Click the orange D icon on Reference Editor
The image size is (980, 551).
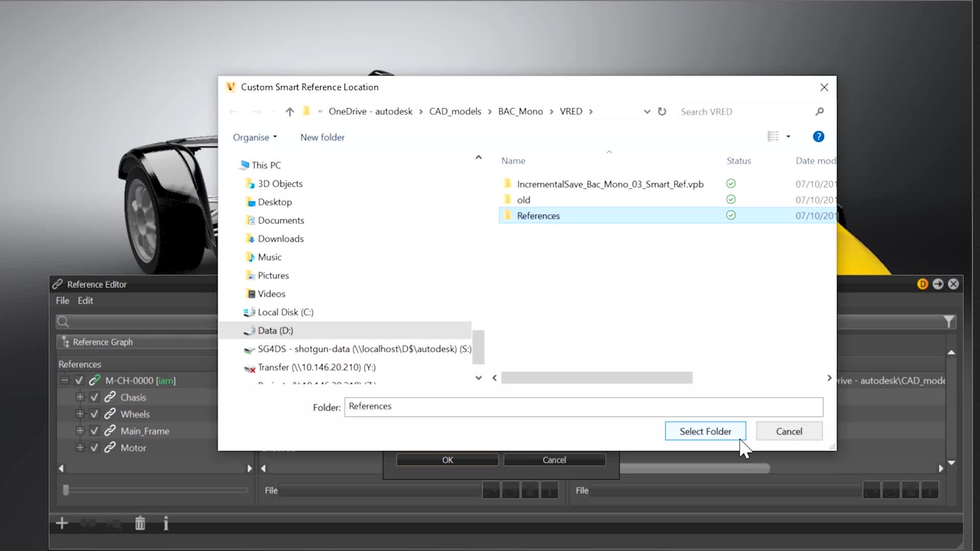pyautogui.click(x=922, y=284)
